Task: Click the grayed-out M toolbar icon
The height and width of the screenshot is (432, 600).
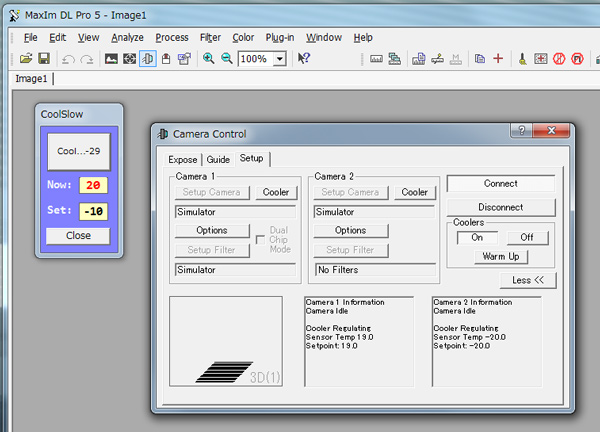Action: tap(455, 59)
